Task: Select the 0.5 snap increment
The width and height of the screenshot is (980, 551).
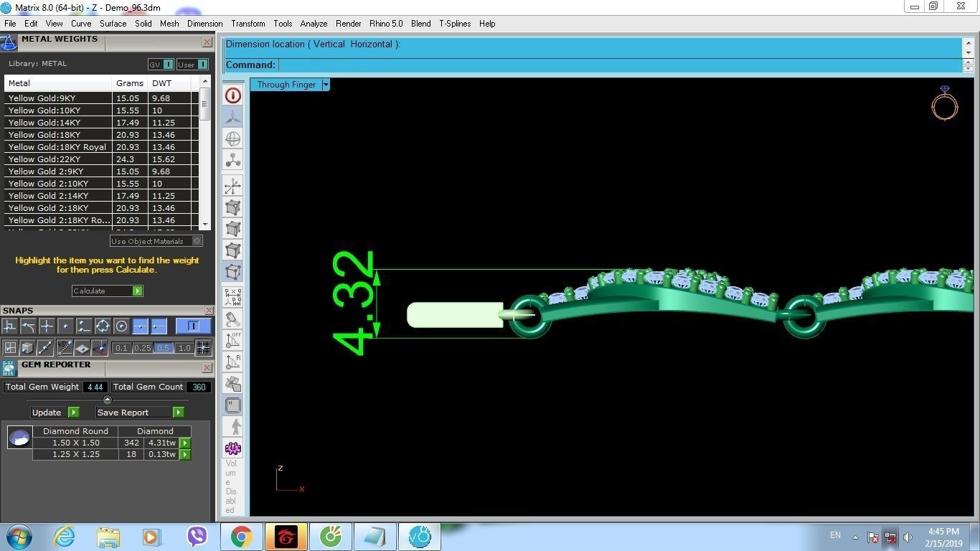Action: (x=164, y=348)
